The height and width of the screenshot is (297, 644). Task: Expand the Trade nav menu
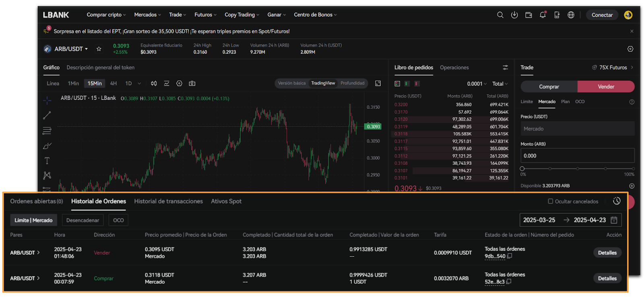pos(178,15)
